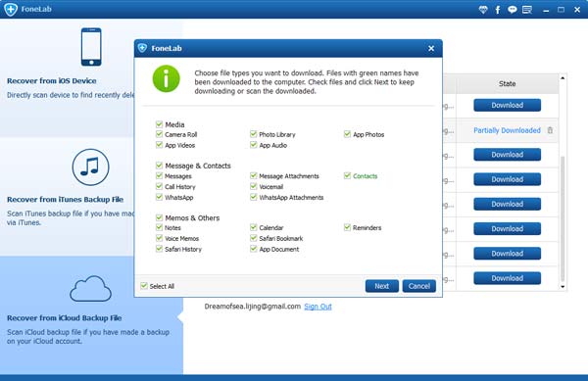Toggle the Photo Library checkbox
Viewport: 588px width, 381px height.
253,134
